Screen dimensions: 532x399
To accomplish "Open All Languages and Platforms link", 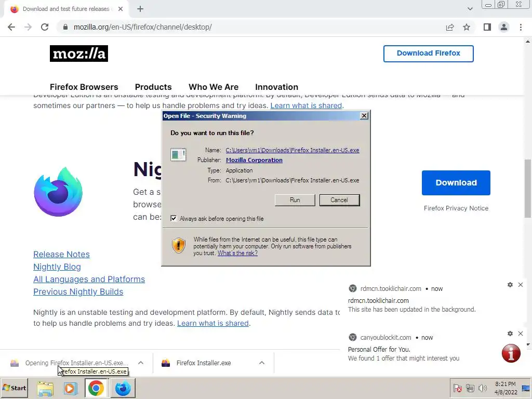I will point(89,279).
